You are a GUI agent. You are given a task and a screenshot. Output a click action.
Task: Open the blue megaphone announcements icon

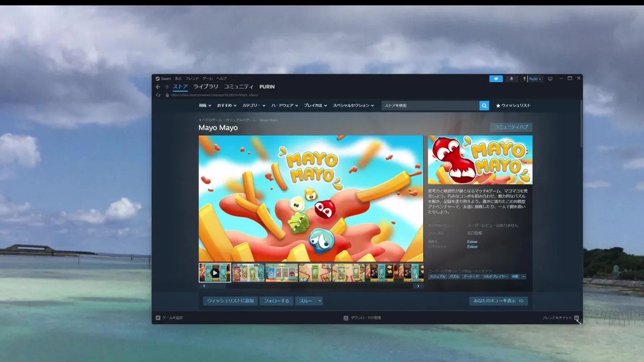click(496, 79)
